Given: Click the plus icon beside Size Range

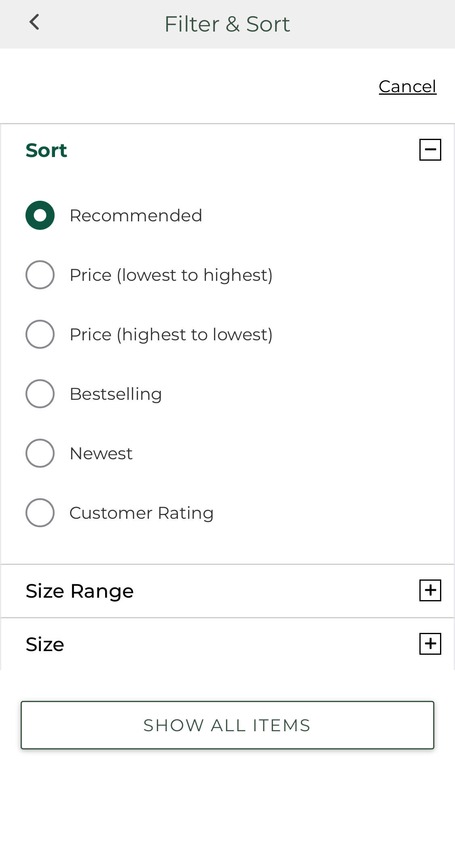Looking at the screenshot, I should point(430,590).
